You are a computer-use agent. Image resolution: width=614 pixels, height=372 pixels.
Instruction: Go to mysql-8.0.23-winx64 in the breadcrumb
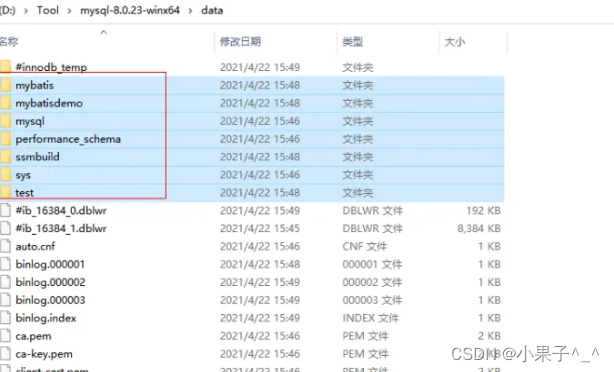click(130, 10)
